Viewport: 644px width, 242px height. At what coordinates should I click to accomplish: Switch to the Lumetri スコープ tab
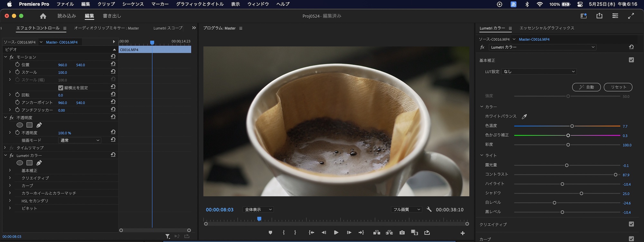(168, 28)
